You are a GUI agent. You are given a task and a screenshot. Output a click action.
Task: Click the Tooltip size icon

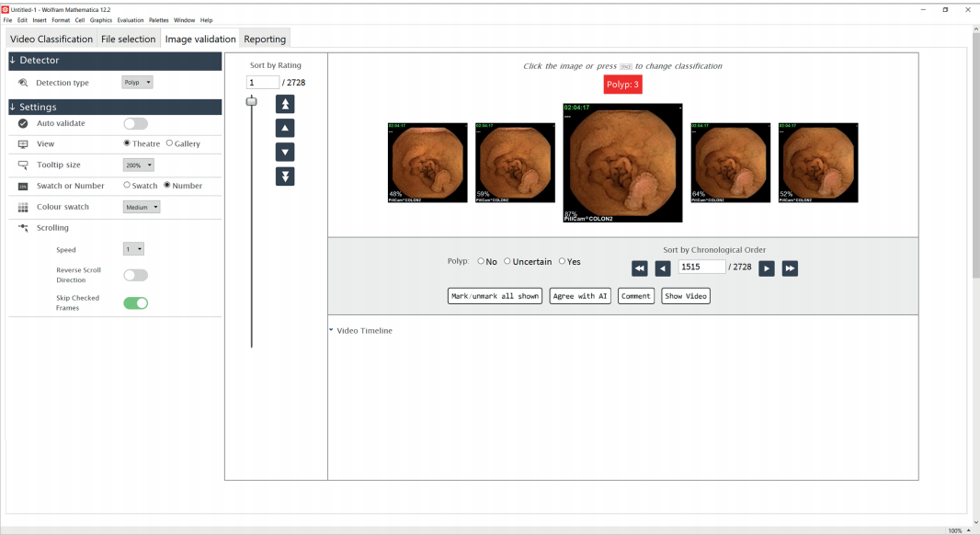[x=23, y=165]
